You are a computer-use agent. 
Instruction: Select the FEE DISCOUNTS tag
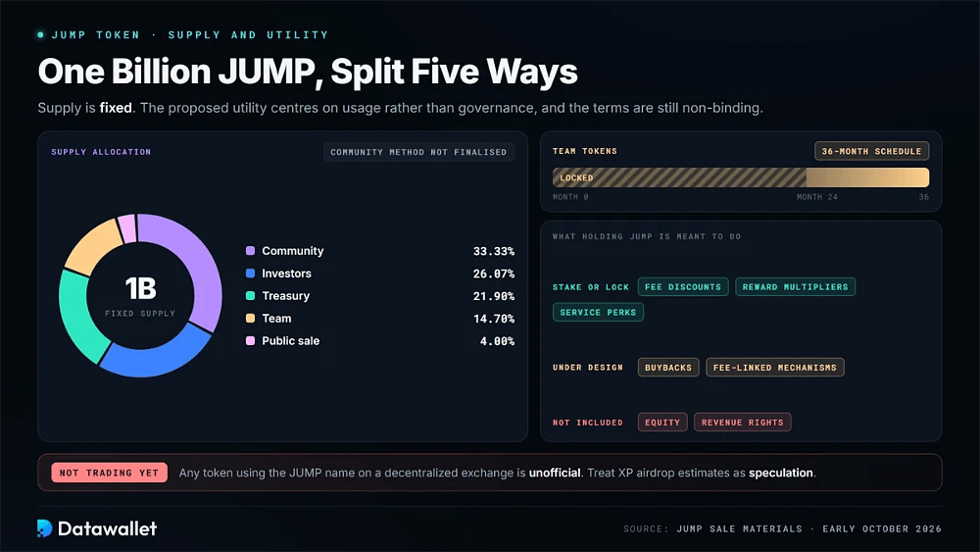pos(682,287)
